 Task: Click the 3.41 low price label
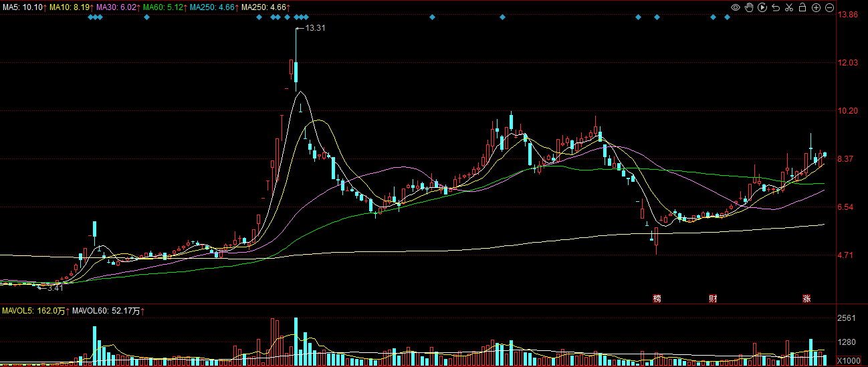55,287
